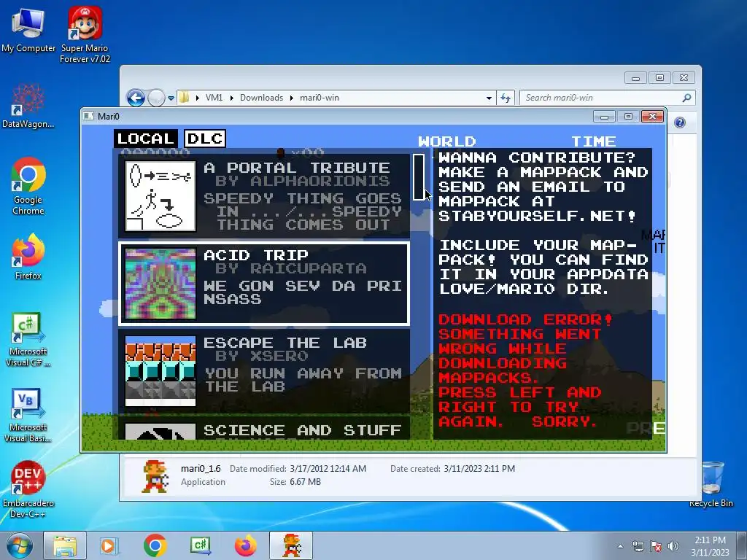Minimize the Mari0 game window

coord(604,117)
